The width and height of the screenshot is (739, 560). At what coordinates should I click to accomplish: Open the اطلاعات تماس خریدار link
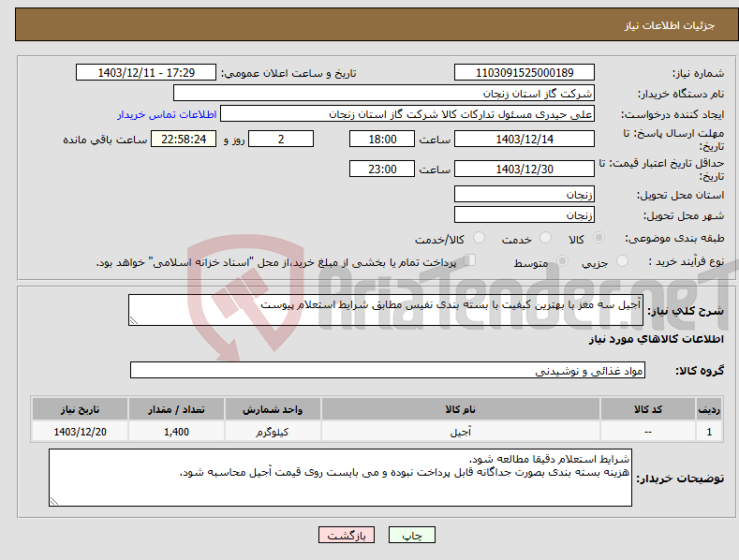click(167, 114)
